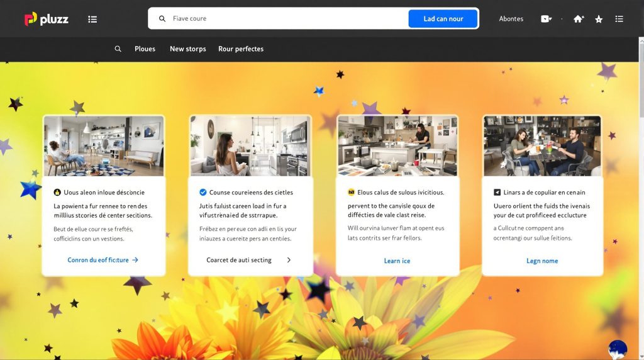Click the blue checkmark beside Counse coureieens
The image size is (644, 360).
[x=203, y=192]
